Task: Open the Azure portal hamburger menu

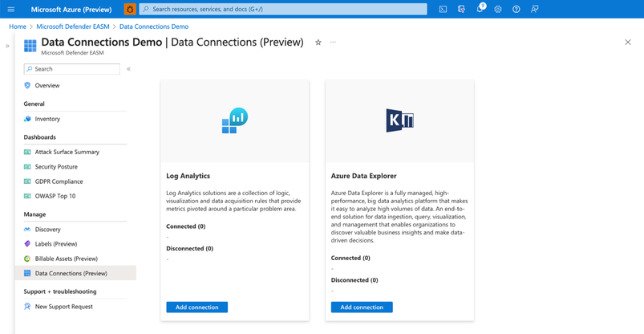Action: (x=11, y=9)
